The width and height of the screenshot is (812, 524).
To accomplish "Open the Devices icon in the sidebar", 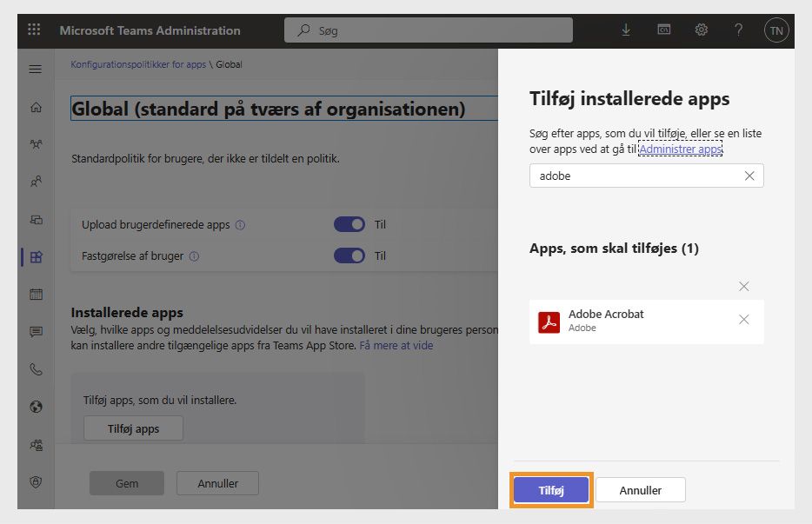I will [35, 219].
